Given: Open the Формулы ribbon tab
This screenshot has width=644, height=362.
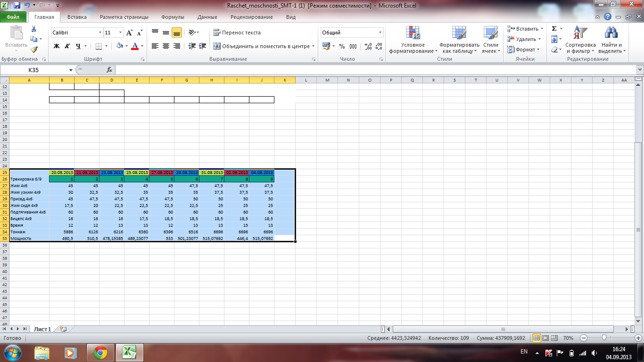Looking at the screenshot, I should [x=173, y=17].
